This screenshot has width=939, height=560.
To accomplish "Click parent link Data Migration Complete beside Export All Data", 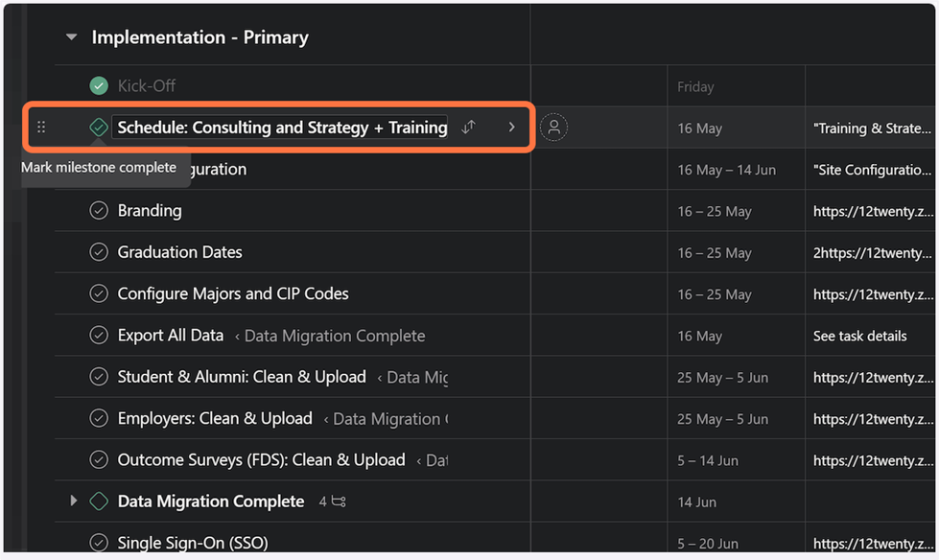I will tap(334, 336).
